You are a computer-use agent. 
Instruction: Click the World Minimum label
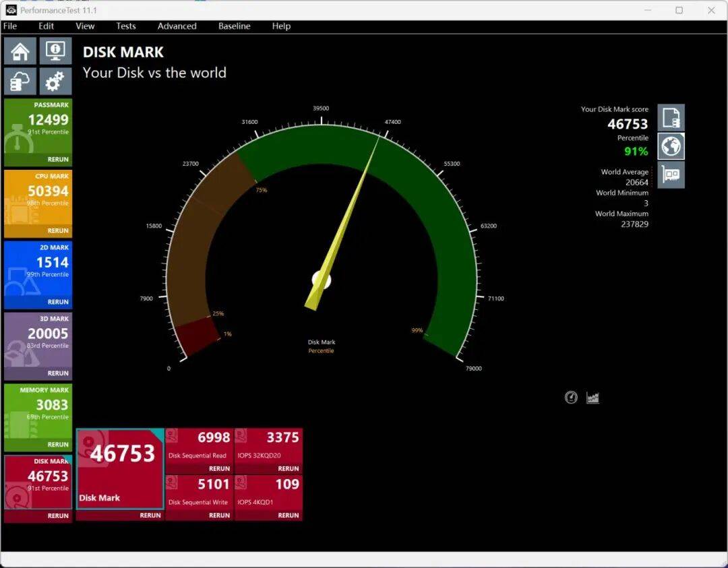[622, 193]
